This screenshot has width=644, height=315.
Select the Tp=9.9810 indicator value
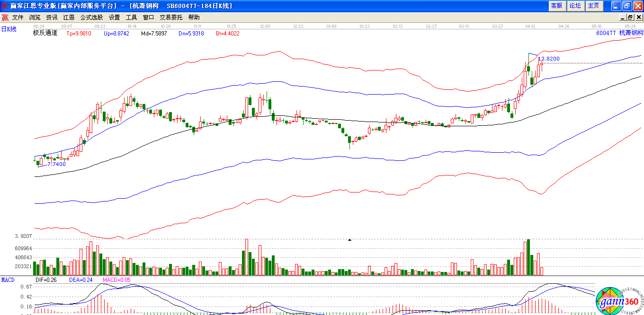pyautogui.click(x=79, y=34)
